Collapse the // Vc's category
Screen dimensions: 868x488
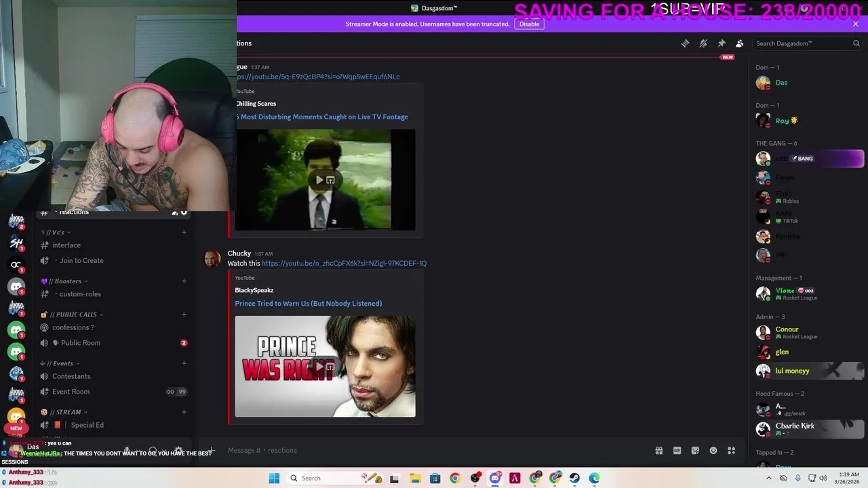tap(56, 232)
